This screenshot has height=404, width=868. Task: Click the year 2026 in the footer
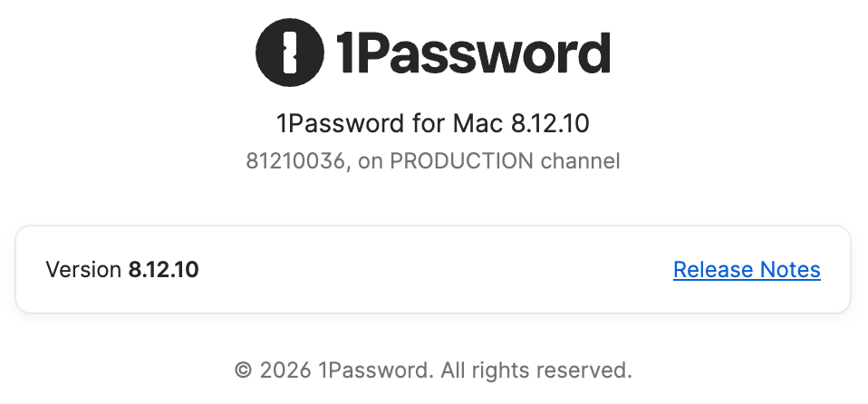pyautogui.click(x=285, y=370)
